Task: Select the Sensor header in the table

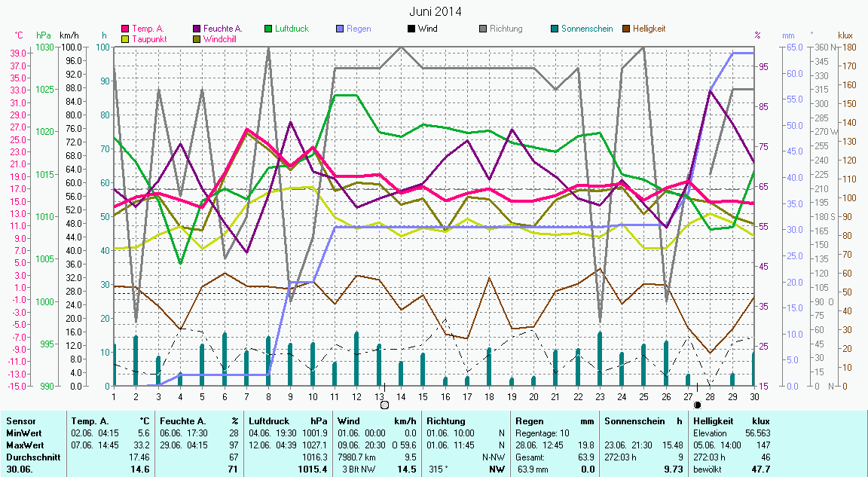Action: 20,421
